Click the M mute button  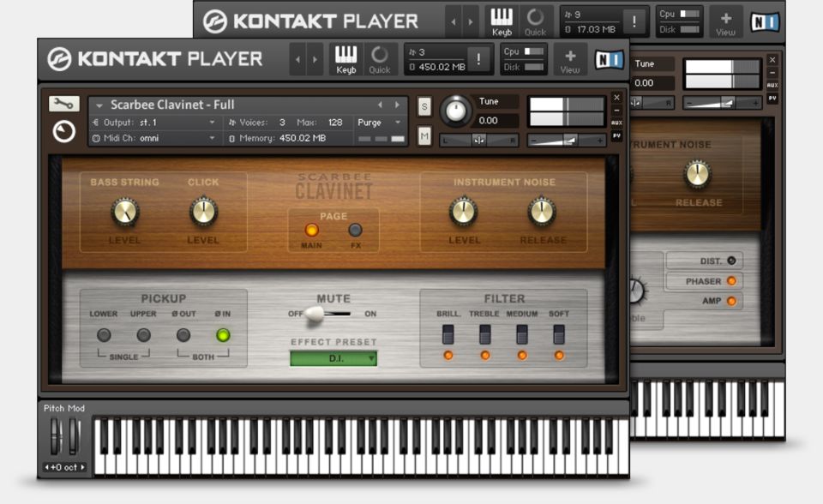coord(424,135)
